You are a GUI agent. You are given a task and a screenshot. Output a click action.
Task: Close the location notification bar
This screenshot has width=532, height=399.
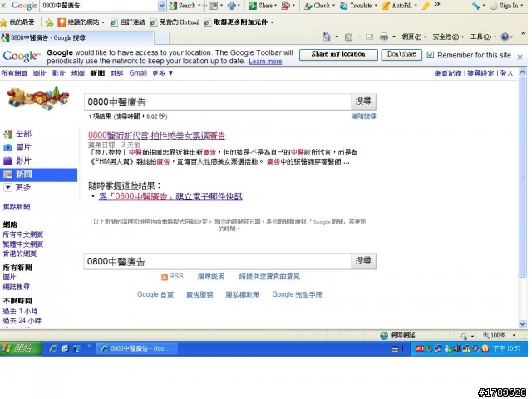click(x=520, y=57)
